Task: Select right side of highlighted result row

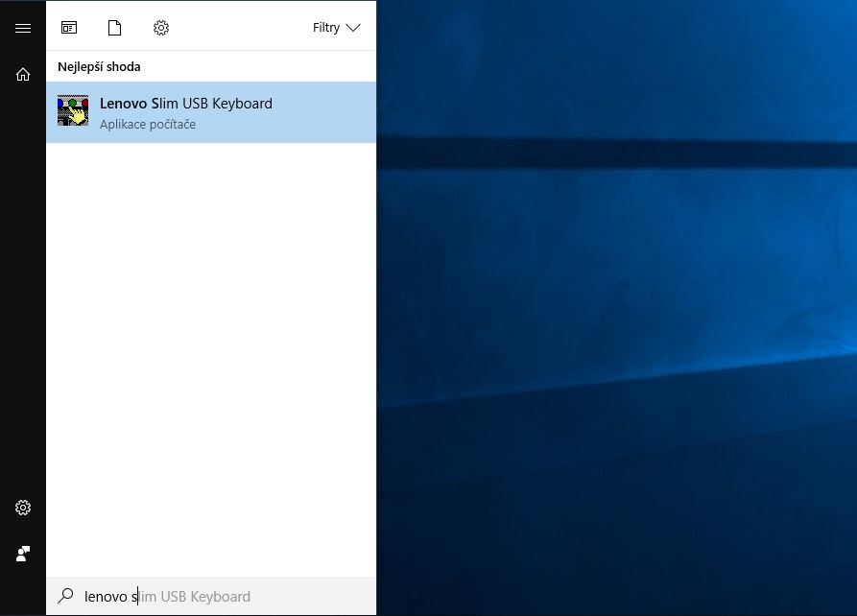Action: [x=336, y=112]
